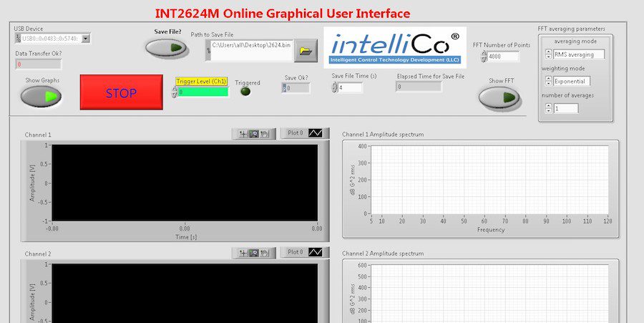The image size is (644, 323).
Task: Click the '600' y-axis value on Channel 2 spectrum
Action: pos(362,266)
